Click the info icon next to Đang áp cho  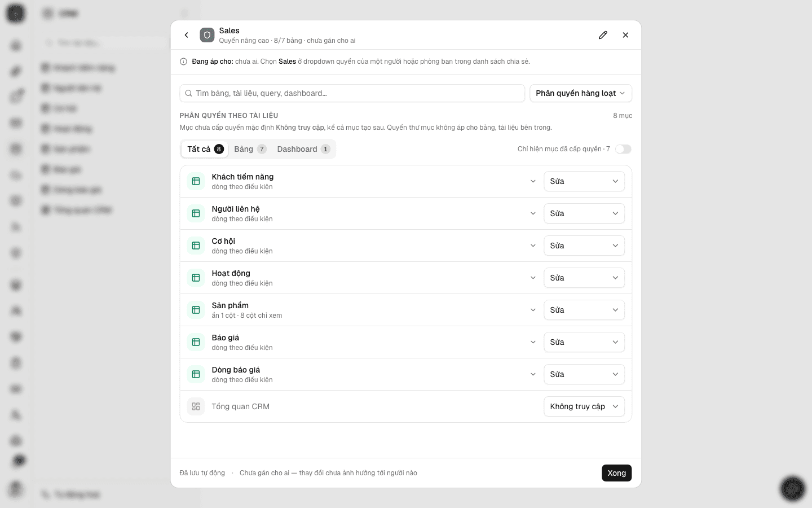pos(183,62)
